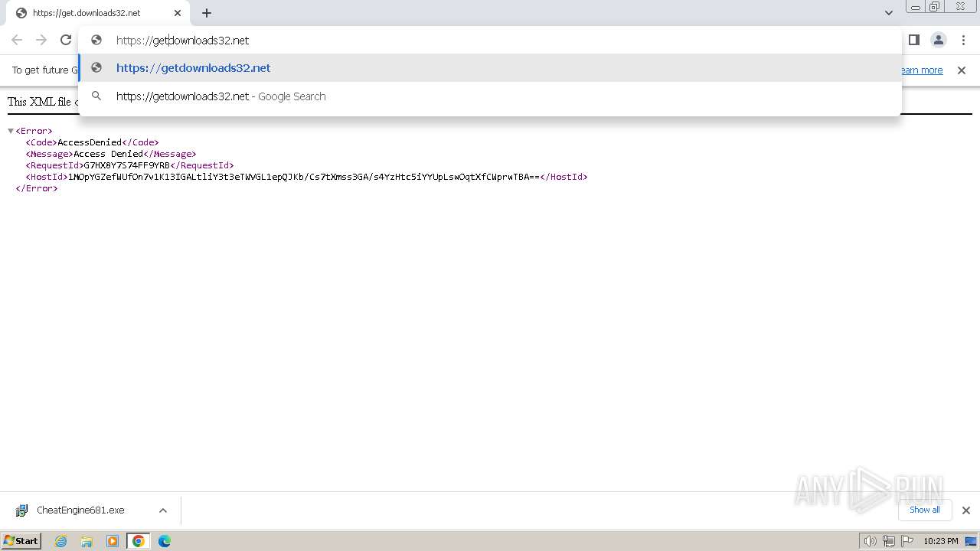Collapse the Error XML node triangle

(11, 131)
